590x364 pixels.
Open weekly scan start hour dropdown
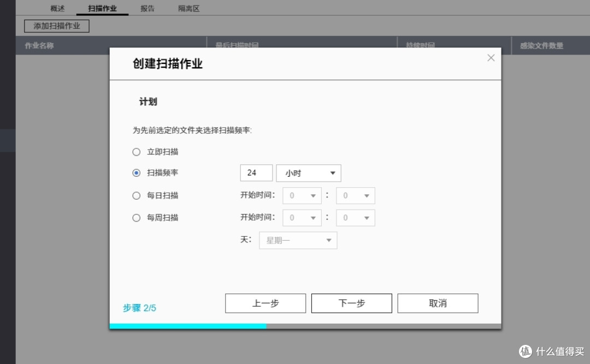[x=302, y=218]
